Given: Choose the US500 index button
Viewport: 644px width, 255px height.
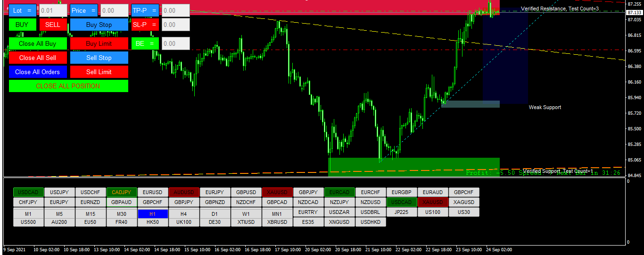Looking at the screenshot, I should (28, 222).
